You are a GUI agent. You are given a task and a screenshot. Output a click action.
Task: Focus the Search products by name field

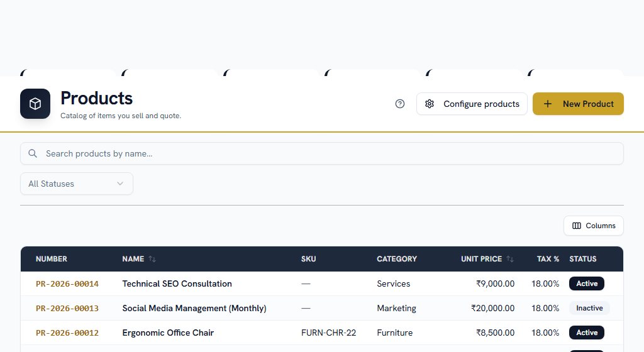[322, 153]
